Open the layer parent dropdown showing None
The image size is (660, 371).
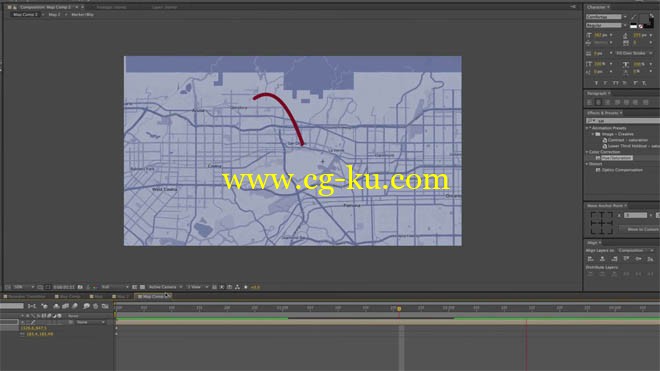(90, 322)
